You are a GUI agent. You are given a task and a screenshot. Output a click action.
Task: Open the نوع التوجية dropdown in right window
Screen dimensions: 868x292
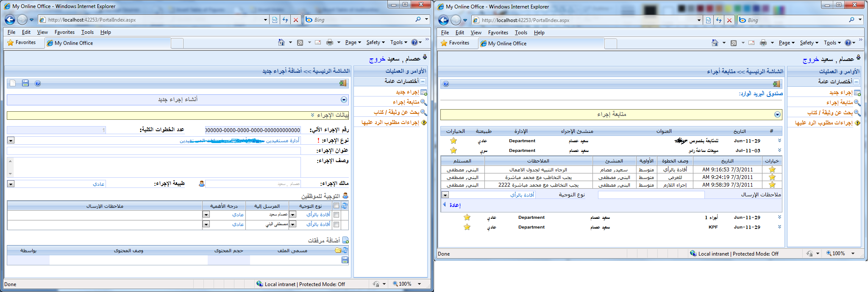pos(445,195)
